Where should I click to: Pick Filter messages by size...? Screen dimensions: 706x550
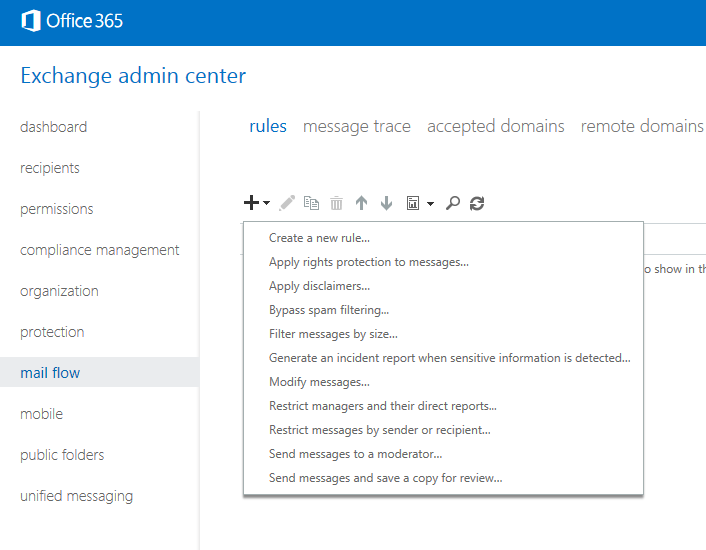333,334
